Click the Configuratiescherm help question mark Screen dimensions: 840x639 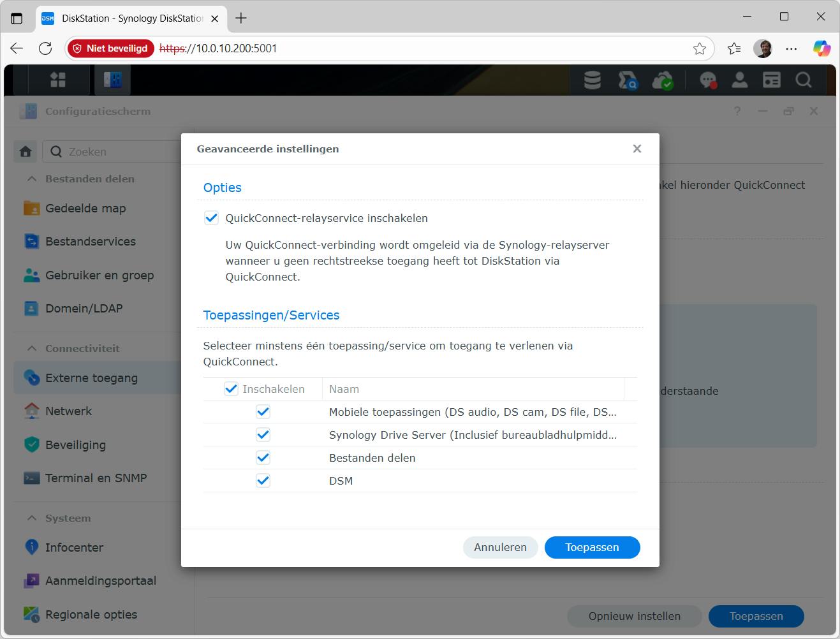pyautogui.click(x=737, y=111)
